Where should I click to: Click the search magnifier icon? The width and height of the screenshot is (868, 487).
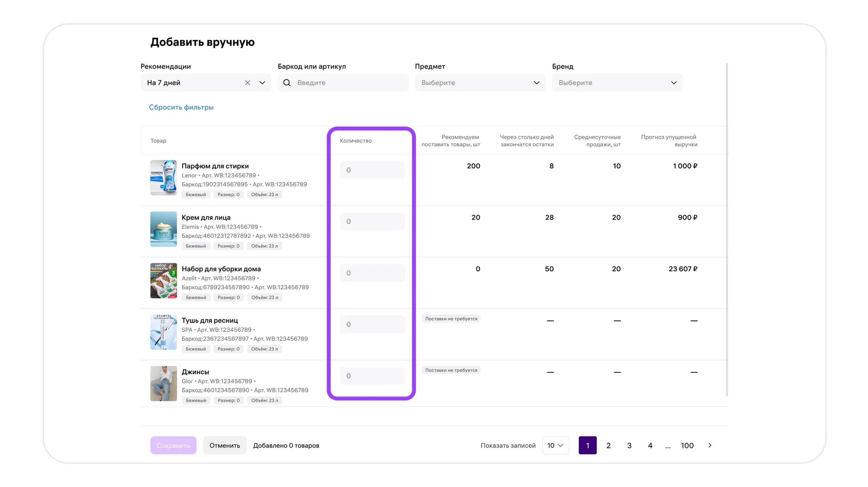click(x=287, y=83)
